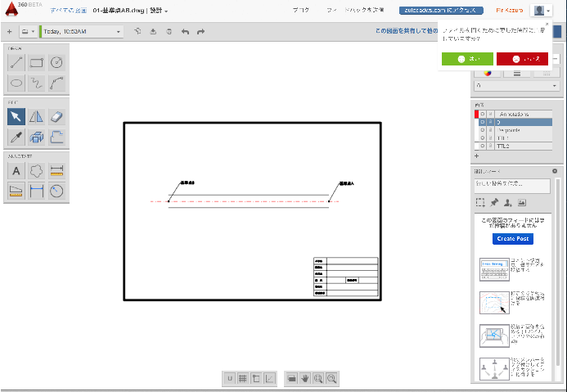Click the attach image icon in feed
Screen dimensions: 567x392
pyautogui.click(x=521, y=202)
